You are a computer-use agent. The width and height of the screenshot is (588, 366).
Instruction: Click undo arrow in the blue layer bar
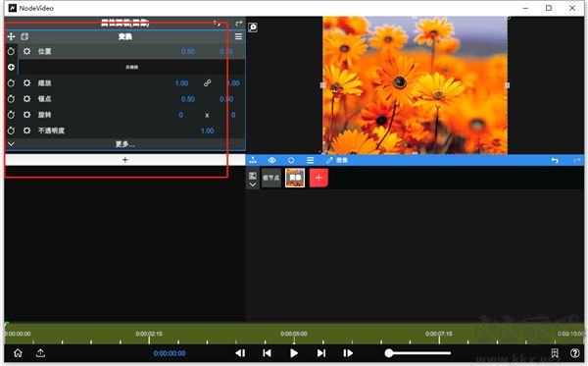(x=555, y=160)
